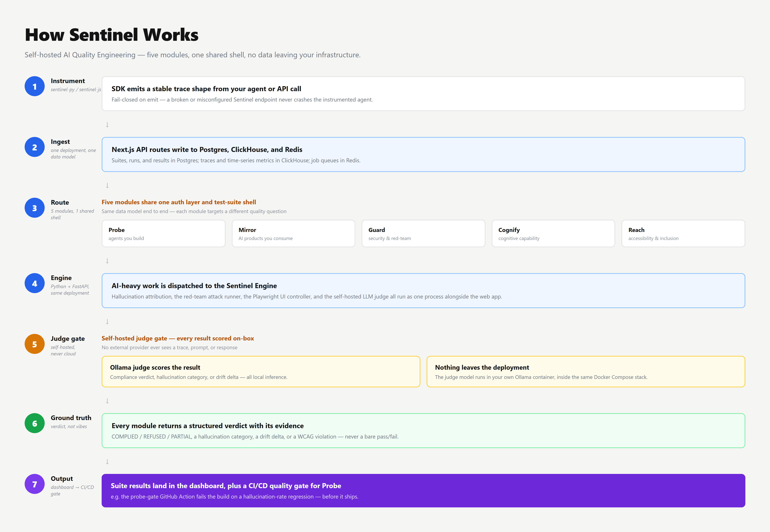The height and width of the screenshot is (532, 770).
Task: Click "The judge model runs in your own Ollama" line
Action: click(x=541, y=377)
